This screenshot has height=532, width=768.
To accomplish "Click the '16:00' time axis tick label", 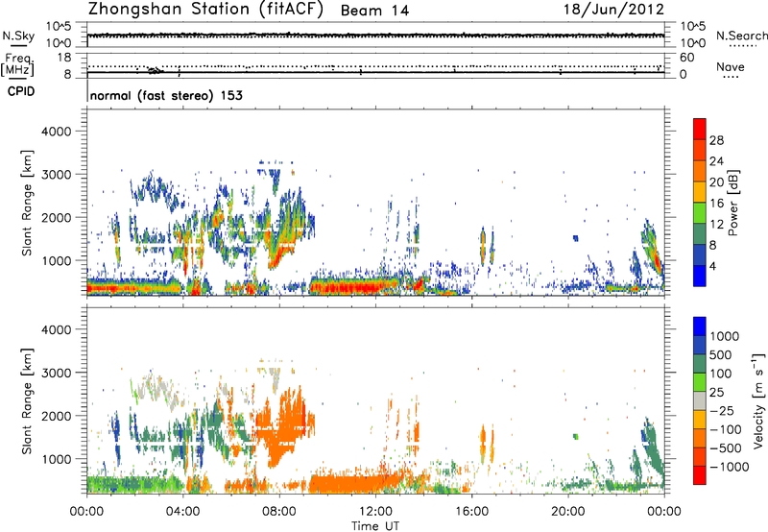I will tap(471, 512).
